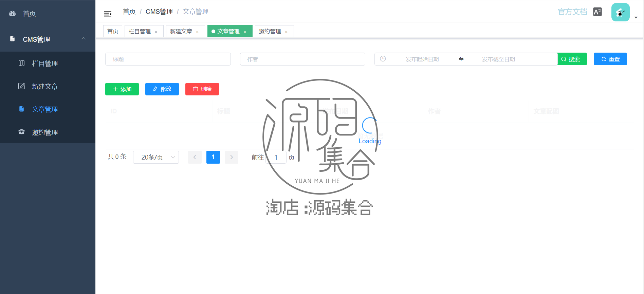
Task: Click the dashboard icon beside 首页
Action: [13, 14]
